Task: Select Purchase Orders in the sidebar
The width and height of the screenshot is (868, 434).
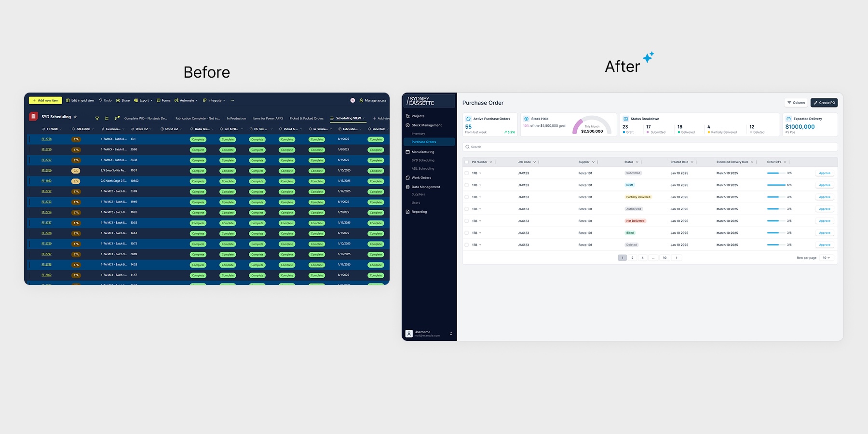Action: pyautogui.click(x=429, y=142)
